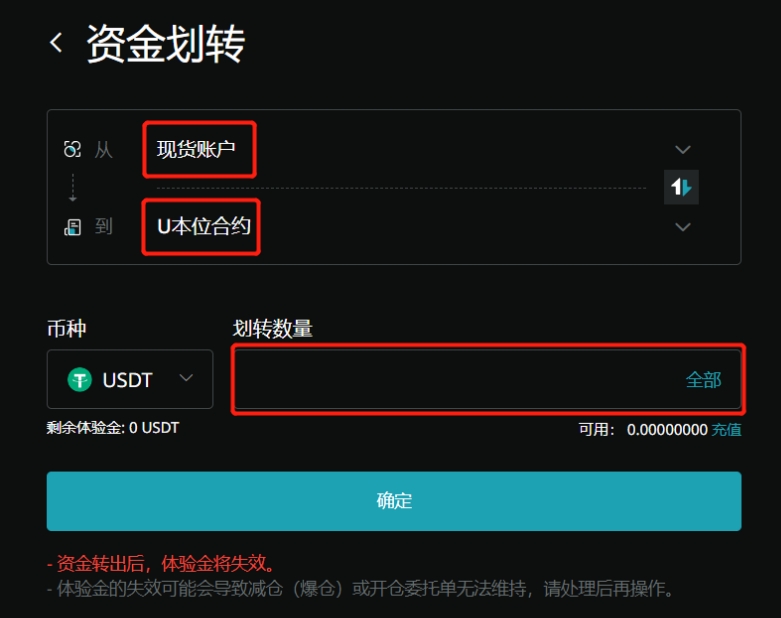
Task: Select the 现货账户 source account text
Action: pos(196,149)
